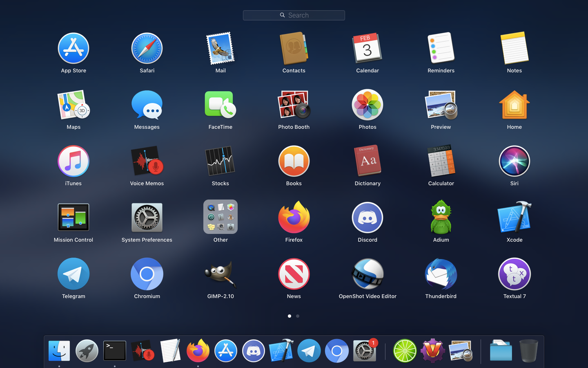Viewport: 588px width, 368px height.
Task: Open Finder in the Dock
Action: pos(59,351)
